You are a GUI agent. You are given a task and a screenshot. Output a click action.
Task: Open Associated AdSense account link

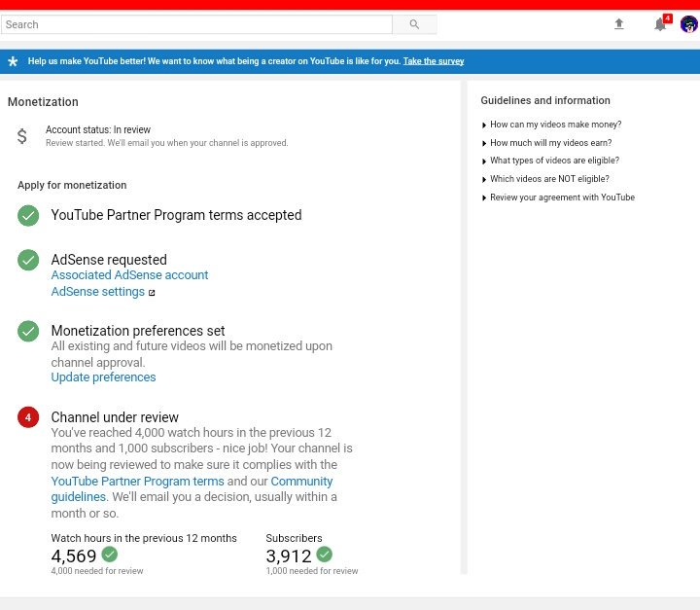tap(129, 274)
